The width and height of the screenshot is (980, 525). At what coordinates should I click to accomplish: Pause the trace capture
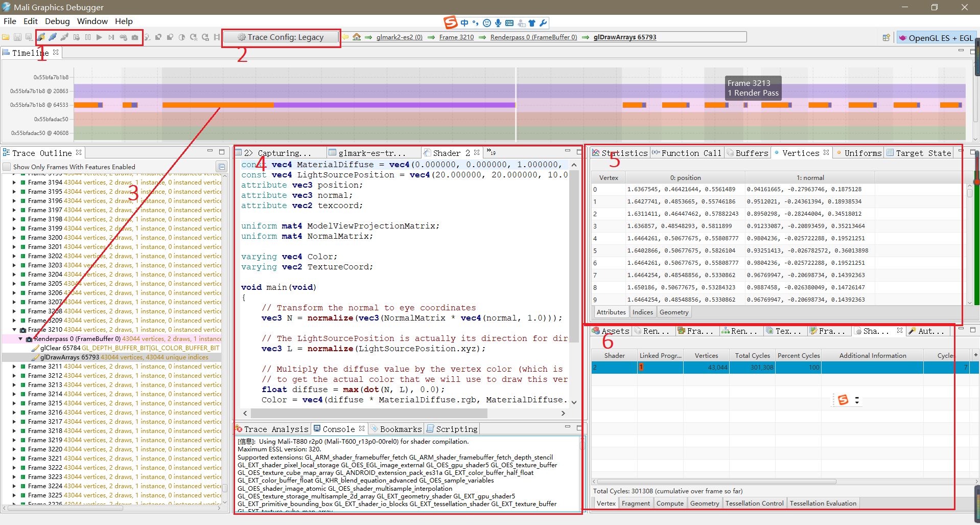pos(88,37)
